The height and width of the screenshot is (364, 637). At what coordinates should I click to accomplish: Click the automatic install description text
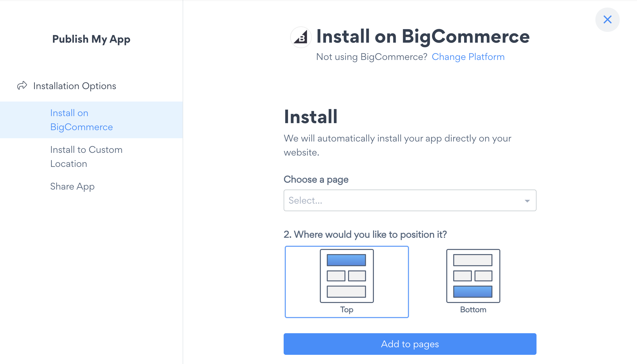coord(397,145)
